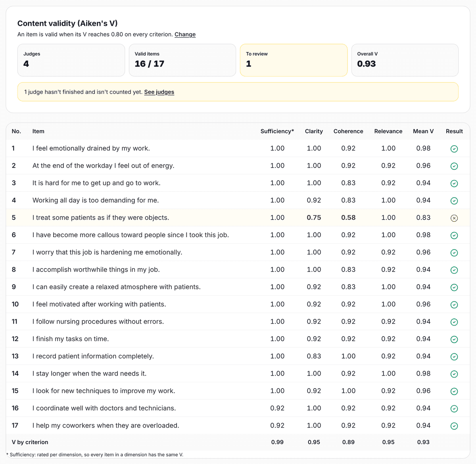
Task: Click the result checkmark on the 'out of energy' row
Action: (x=454, y=166)
